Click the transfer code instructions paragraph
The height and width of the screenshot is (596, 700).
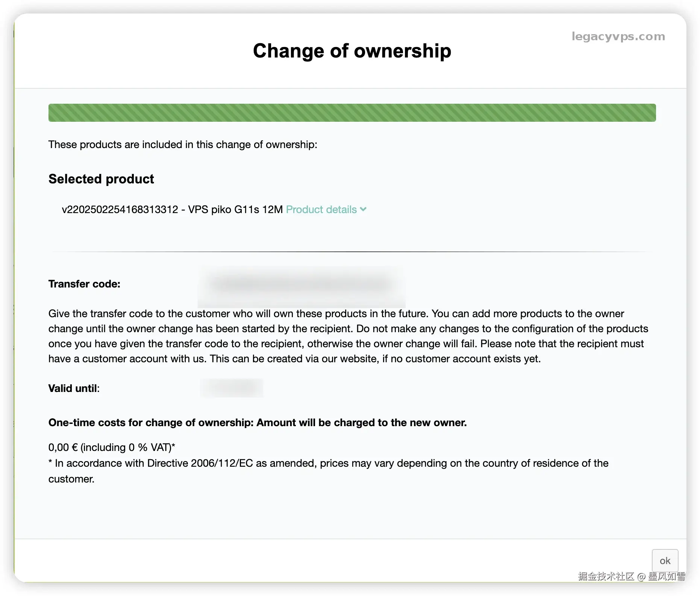(x=348, y=336)
